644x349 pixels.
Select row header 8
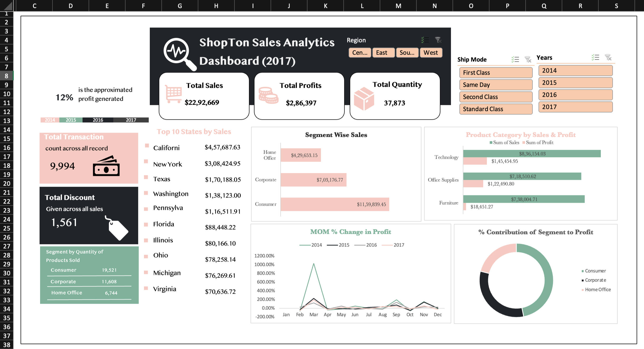click(6, 76)
